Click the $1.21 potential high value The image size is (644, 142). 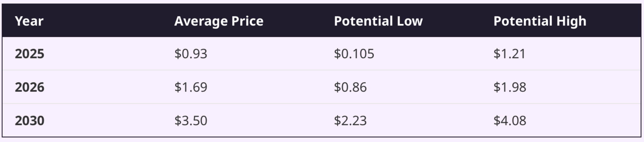point(509,54)
